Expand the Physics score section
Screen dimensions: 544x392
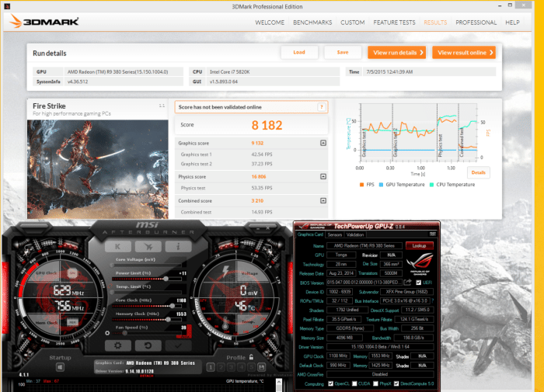click(x=323, y=176)
